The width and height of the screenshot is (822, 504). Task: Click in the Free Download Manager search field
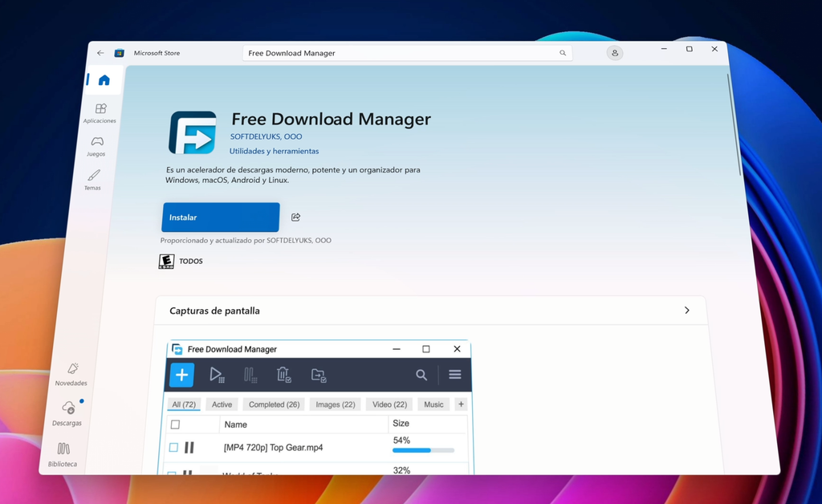pyautogui.click(x=407, y=53)
